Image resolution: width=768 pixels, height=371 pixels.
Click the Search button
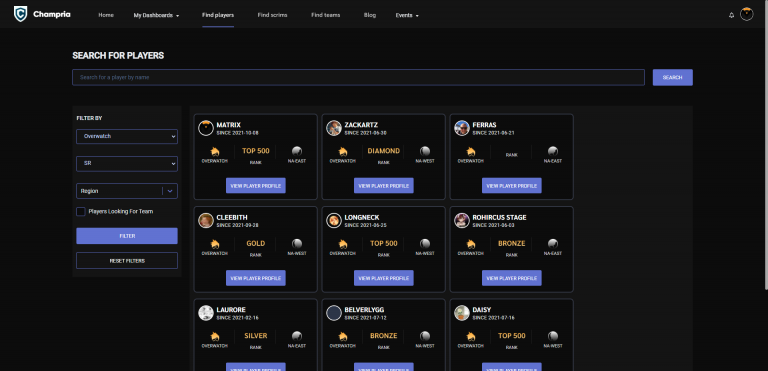tap(672, 77)
